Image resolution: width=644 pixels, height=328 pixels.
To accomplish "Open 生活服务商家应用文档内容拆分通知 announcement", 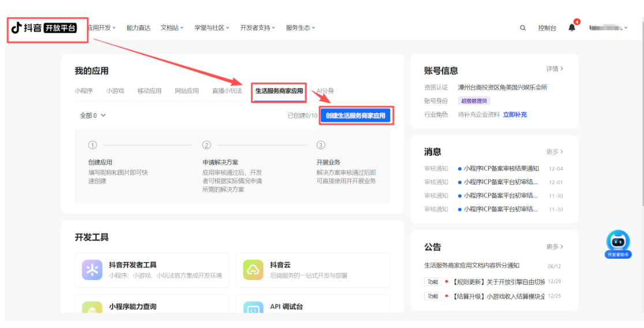I will click(x=472, y=266).
